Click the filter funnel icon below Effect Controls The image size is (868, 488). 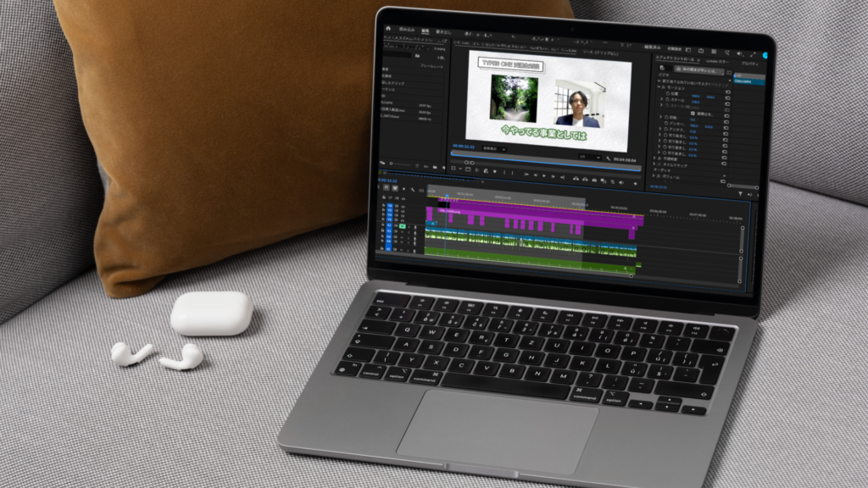(740, 192)
